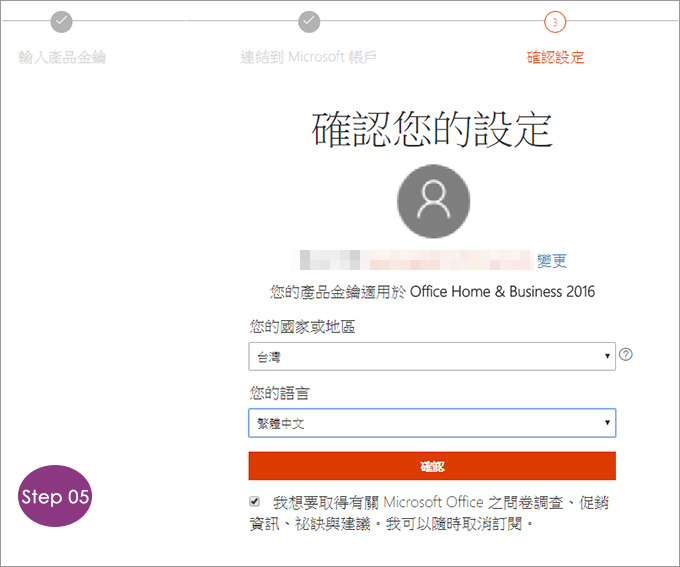Click the 連結到 Microsoft 帳戶 step checkmark icon
Image resolution: width=680 pixels, height=567 pixels.
coord(309,21)
